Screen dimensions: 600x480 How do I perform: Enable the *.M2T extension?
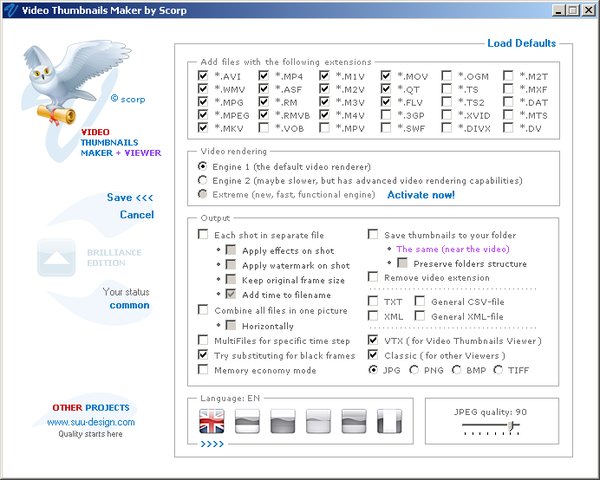click(508, 75)
